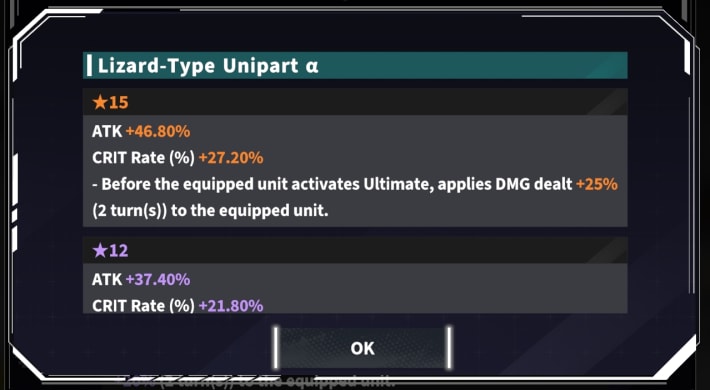The height and width of the screenshot is (390, 710).
Task: Click the CRIT Rate +27.20% stat line
Action: click(178, 158)
